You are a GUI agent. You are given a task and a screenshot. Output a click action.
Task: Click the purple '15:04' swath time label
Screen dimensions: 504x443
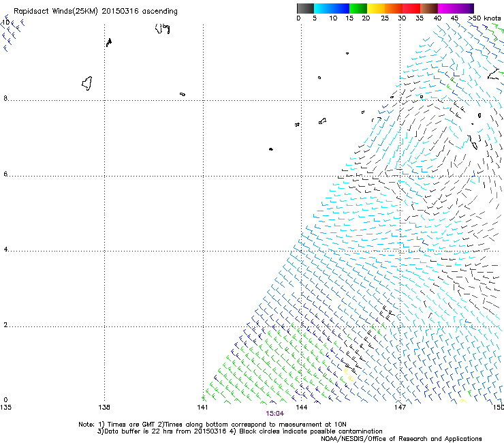click(x=275, y=414)
